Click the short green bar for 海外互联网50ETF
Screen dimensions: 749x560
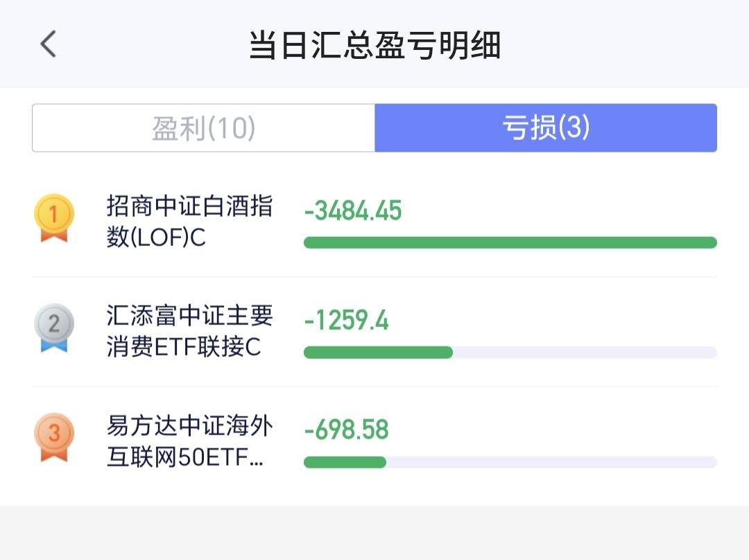point(345,462)
